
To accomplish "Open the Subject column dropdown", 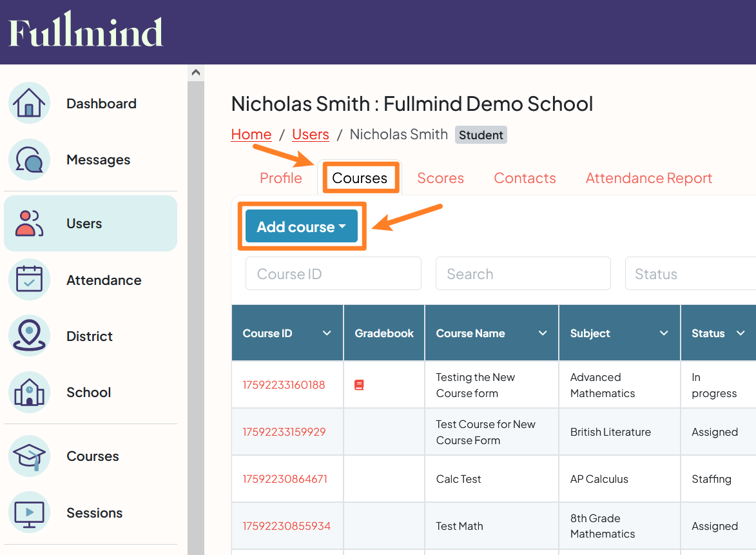I will coord(664,333).
